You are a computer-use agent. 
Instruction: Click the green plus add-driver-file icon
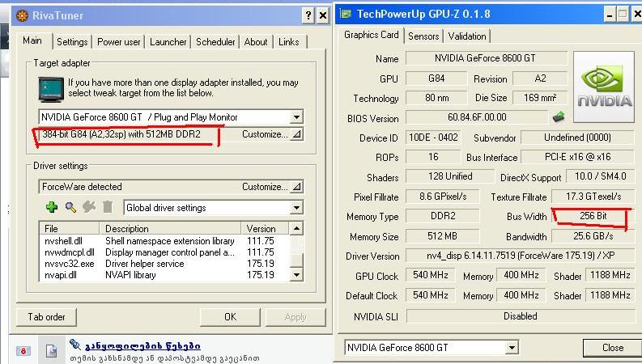52,207
